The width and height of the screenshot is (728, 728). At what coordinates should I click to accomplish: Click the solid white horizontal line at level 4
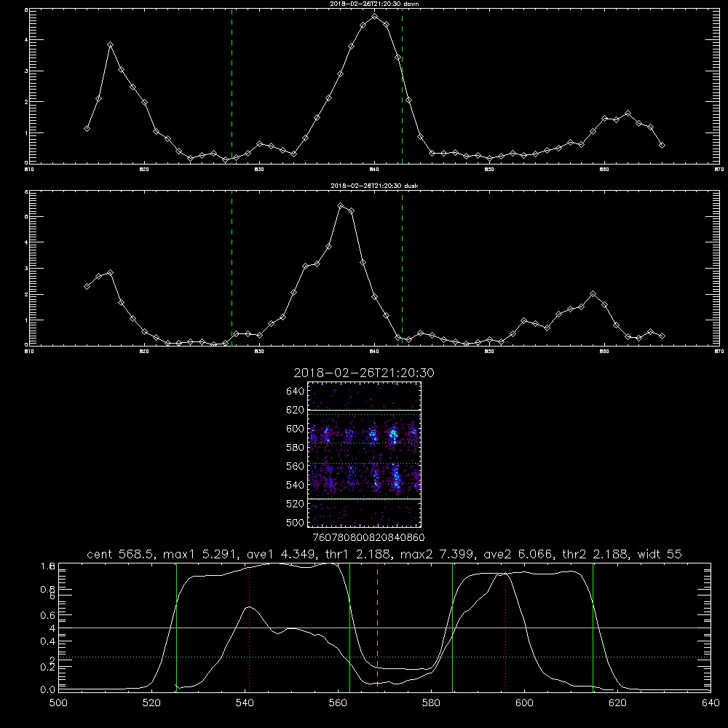384,628
